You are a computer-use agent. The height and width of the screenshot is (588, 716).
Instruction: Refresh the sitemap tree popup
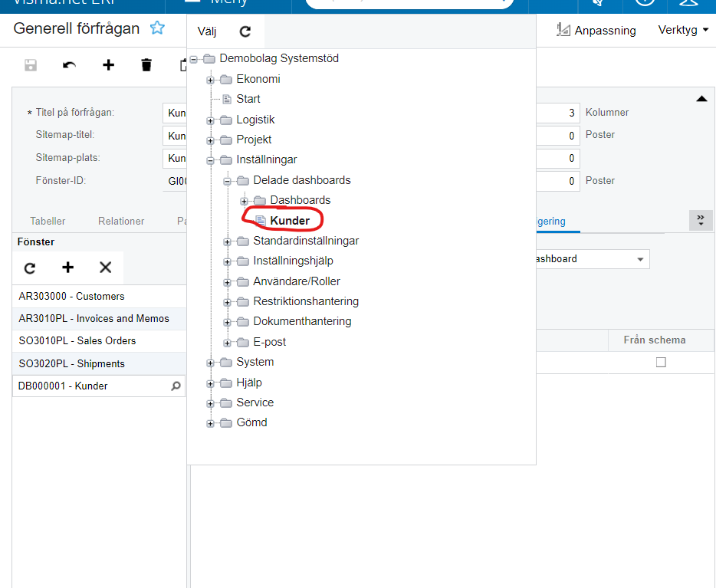(245, 31)
